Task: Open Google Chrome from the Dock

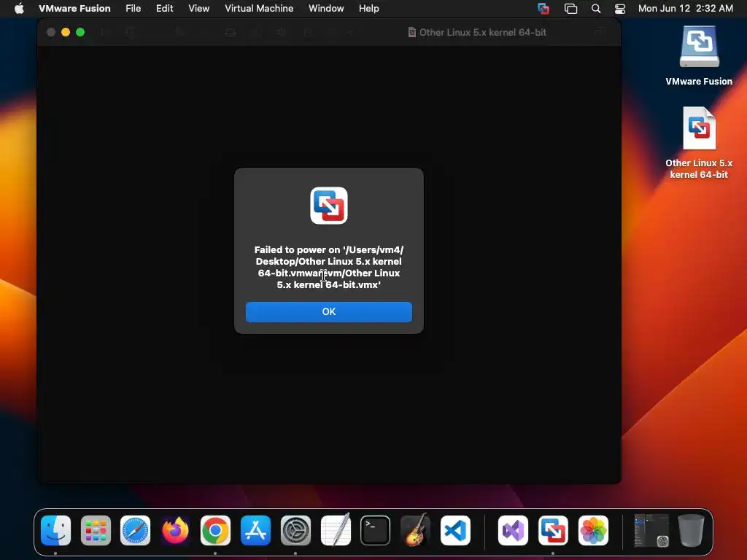Action: click(x=215, y=531)
